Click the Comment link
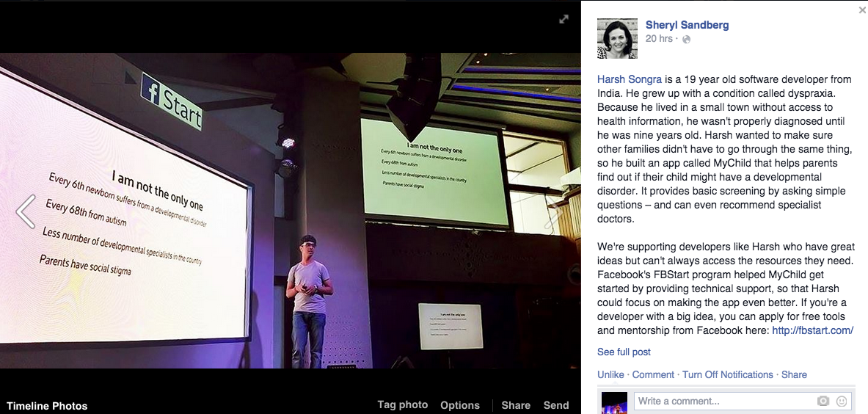This screenshot has width=868, height=414. point(653,374)
